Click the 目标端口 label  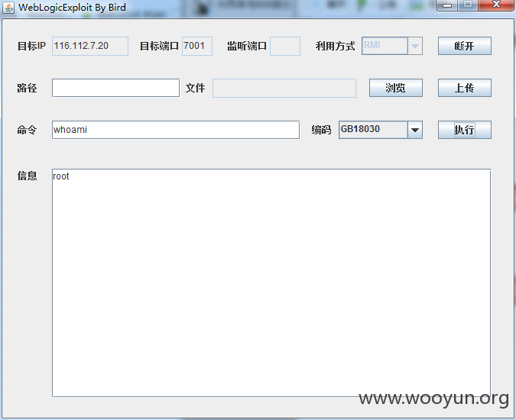click(159, 46)
